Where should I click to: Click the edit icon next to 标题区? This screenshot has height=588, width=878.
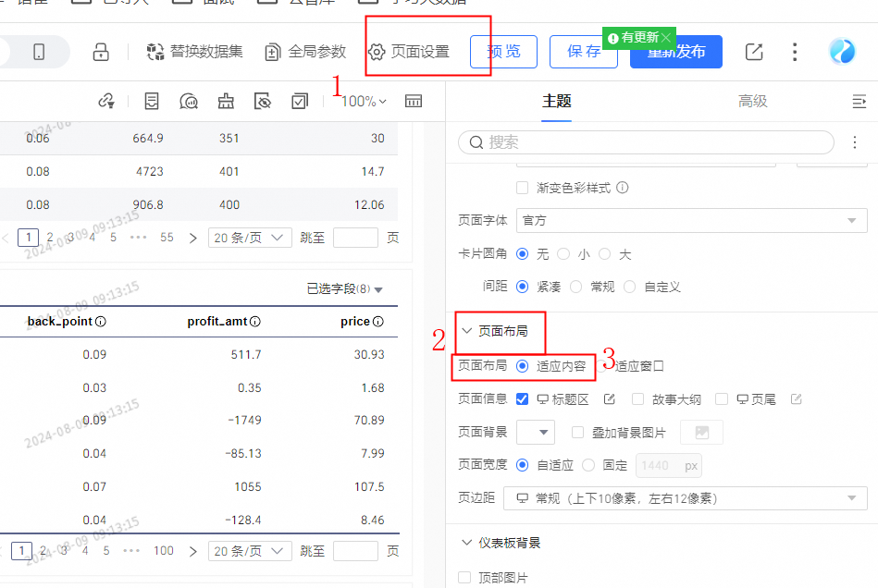[610, 399]
